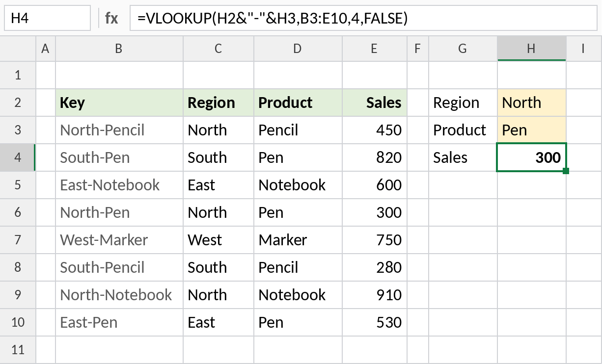Click the sales value 300 in column E

click(375, 212)
